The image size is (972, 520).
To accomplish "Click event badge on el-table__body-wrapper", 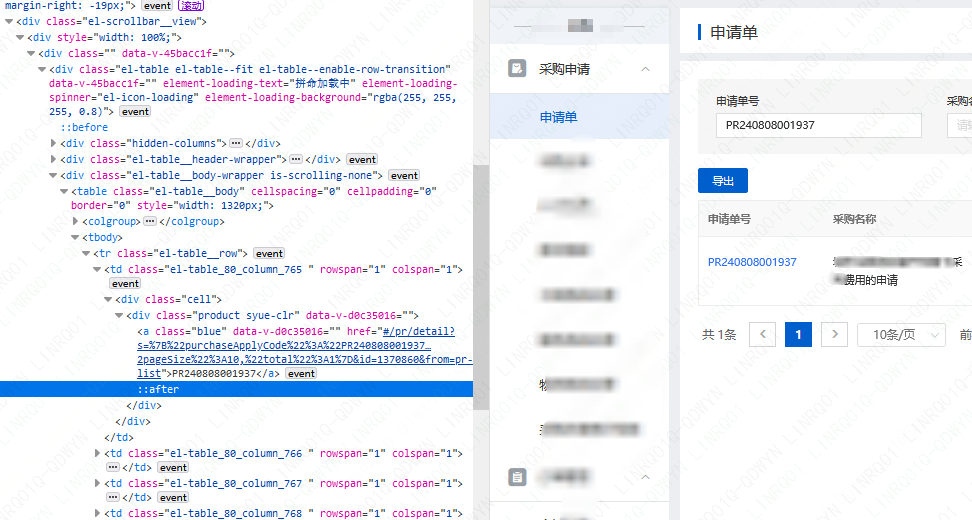I will click(x=404, y=176).
